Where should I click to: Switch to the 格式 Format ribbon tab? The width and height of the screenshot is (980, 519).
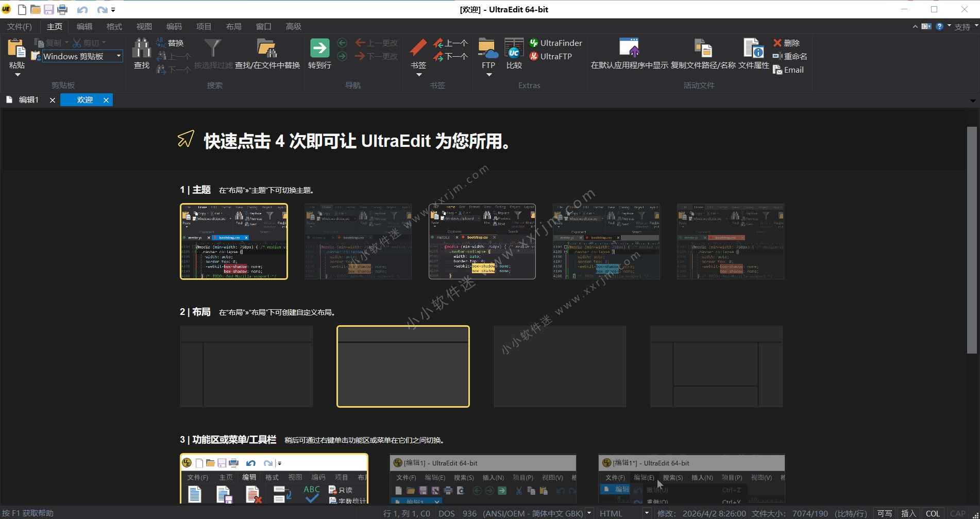[114, 26]
